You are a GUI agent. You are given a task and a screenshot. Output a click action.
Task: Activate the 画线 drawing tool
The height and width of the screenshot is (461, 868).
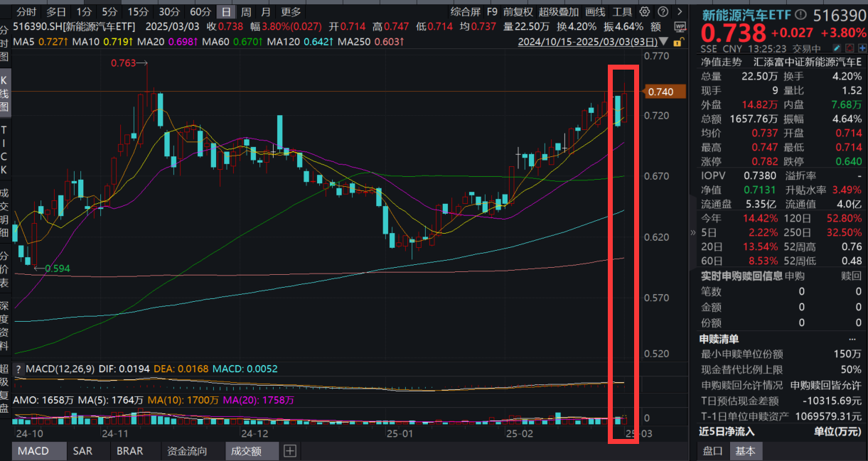[595, 11]
